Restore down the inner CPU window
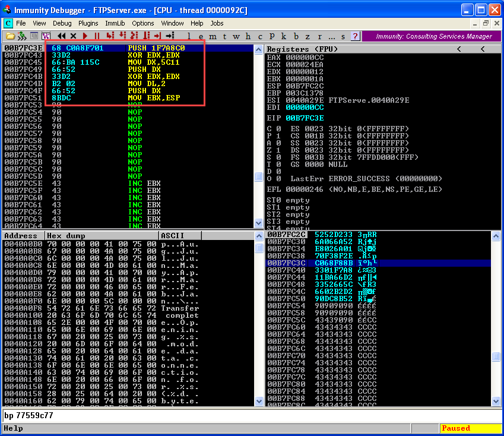 tap(486, 23)
